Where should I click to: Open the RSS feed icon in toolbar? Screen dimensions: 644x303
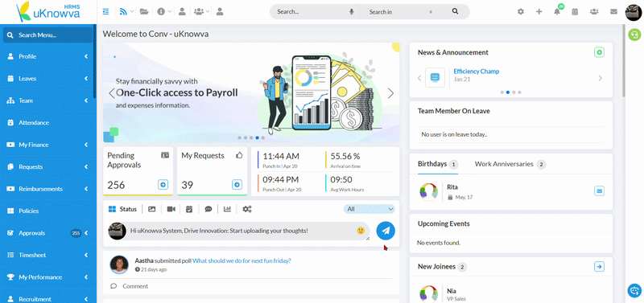pyautogui.click(x=123, y=11)
